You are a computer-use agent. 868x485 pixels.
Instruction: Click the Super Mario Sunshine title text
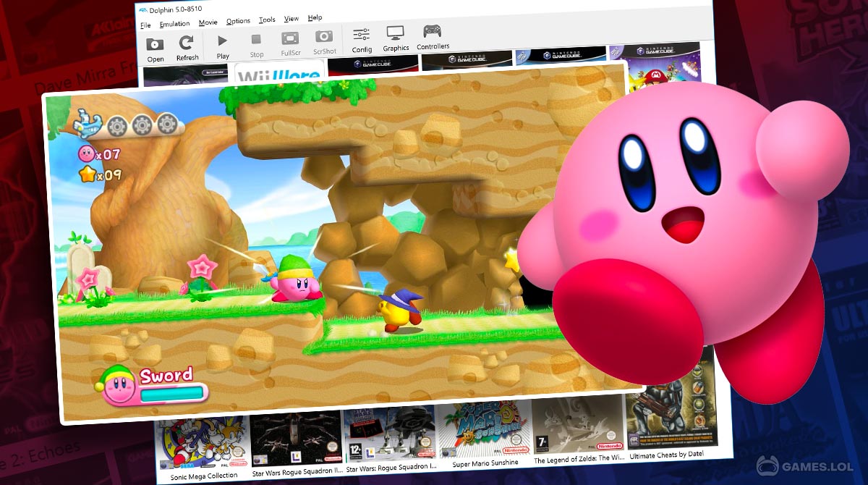pos(484,462)
